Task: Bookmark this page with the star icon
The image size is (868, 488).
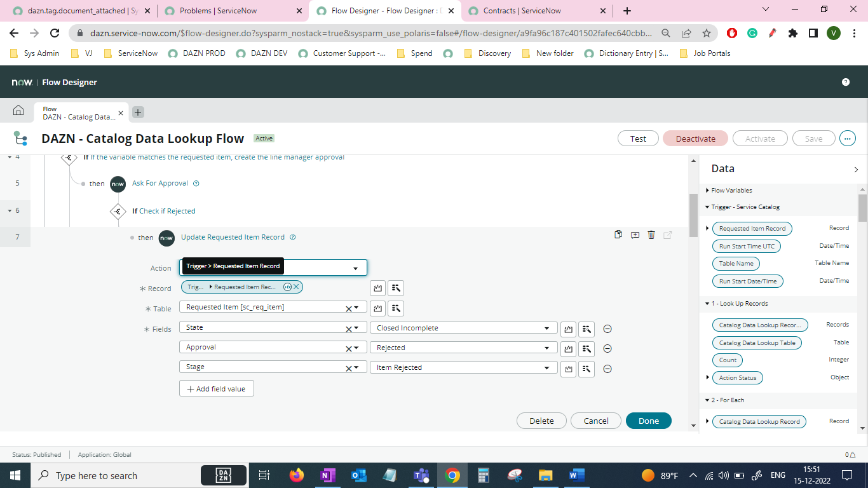Action: click(707, 33)
